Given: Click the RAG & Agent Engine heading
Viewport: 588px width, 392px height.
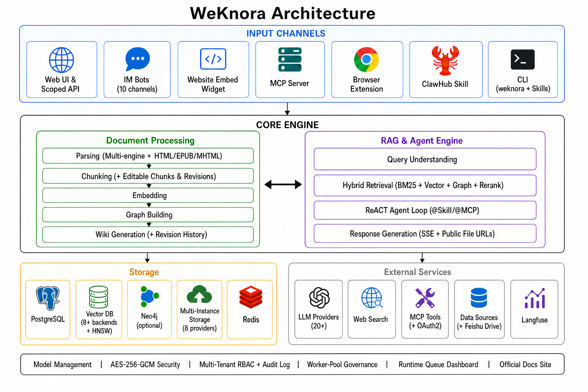Looking at the screenshot, I should point(422,140).
